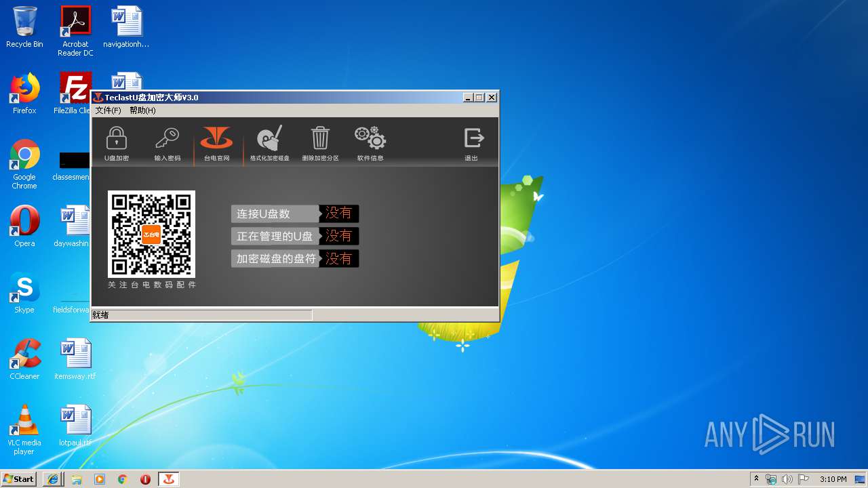868x488 pixels.
Task: Click the Teclast QR code image
Action: (x=151, y=234)
